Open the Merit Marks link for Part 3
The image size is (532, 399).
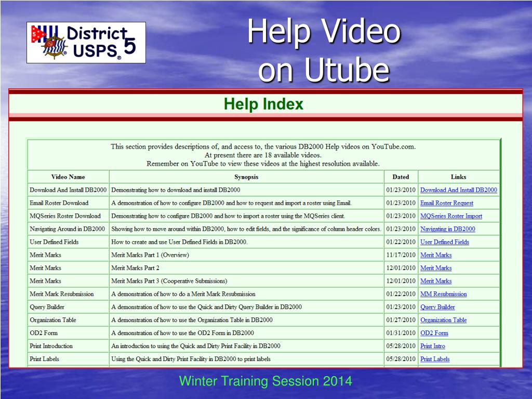pyautogui.click(x=436, y=281)
